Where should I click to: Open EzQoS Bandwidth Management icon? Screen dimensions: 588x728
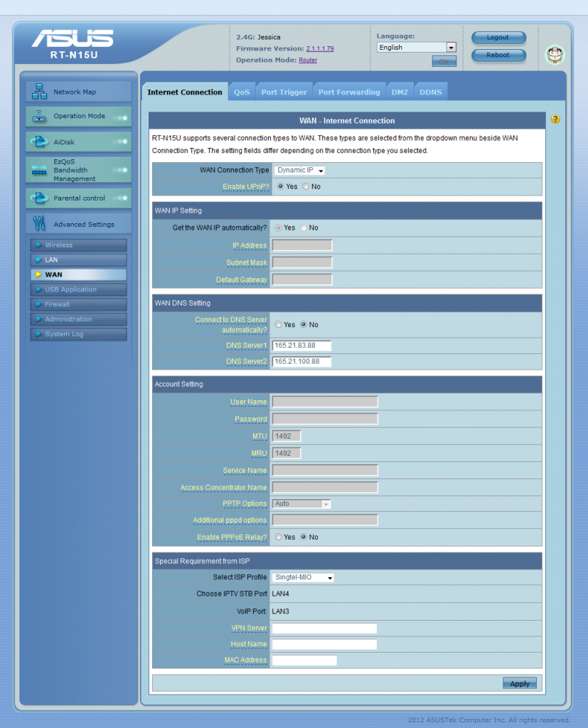tap(40, 170)
